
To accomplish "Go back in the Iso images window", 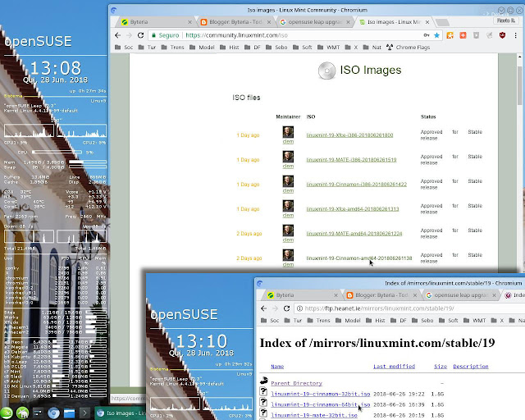I will [x=117, y=35].
